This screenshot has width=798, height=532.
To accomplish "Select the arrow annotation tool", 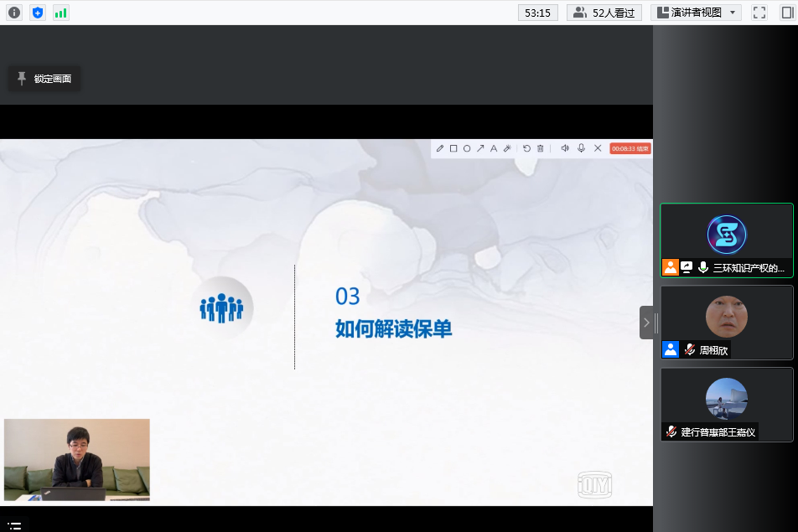I will click(480, 148).
